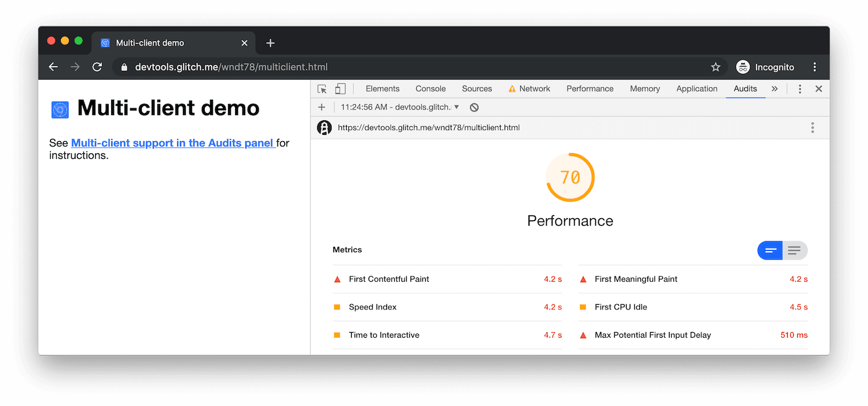Screen dimensions: 868x406
Task: Toggle the device toolbar
Action: point(340,88)
